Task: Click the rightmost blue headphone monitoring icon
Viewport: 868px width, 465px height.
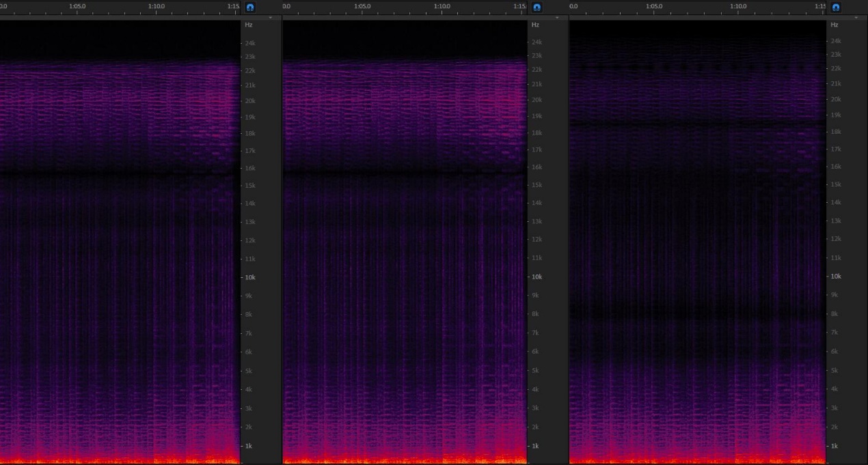Action: point(836,8)
